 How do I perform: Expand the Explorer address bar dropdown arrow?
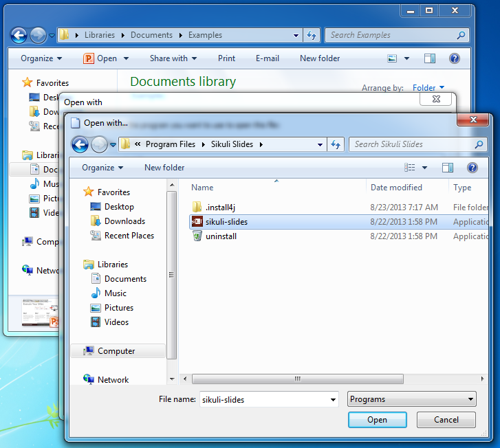296,35
